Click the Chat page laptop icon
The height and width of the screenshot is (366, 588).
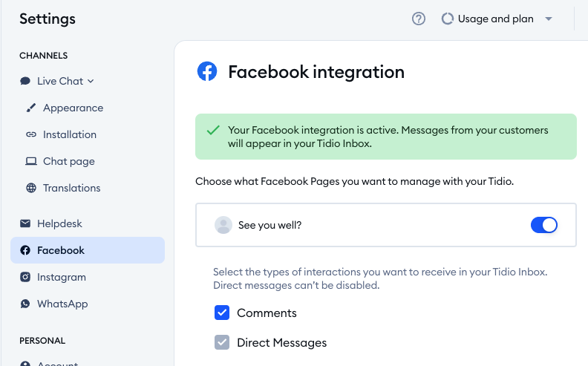(31, 161)
